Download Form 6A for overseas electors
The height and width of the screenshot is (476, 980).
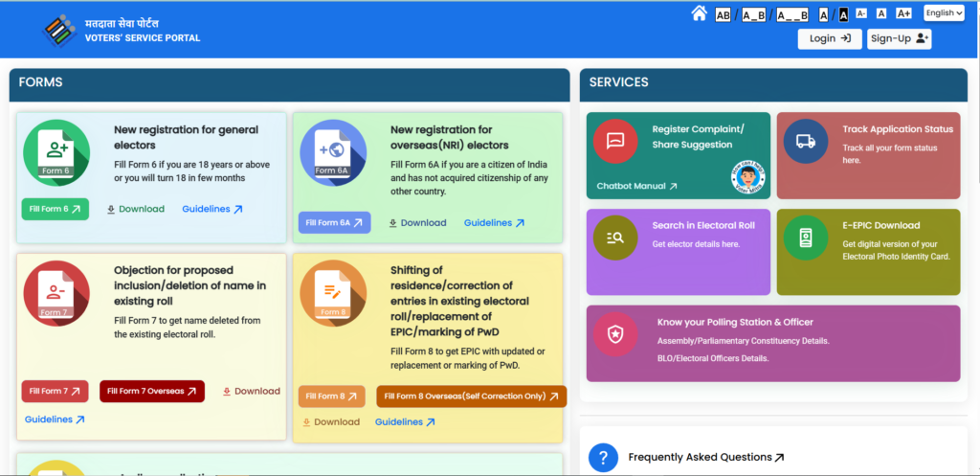[x=417, y=222]
